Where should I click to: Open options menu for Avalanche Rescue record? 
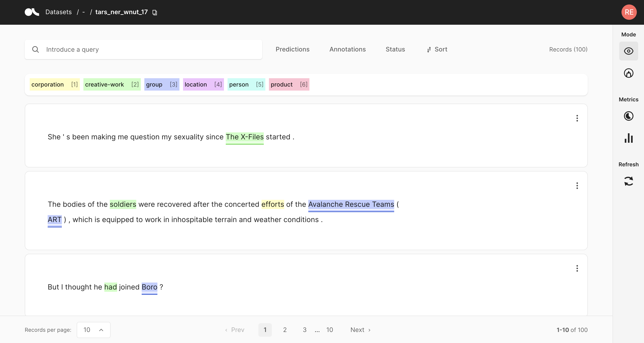577,186
